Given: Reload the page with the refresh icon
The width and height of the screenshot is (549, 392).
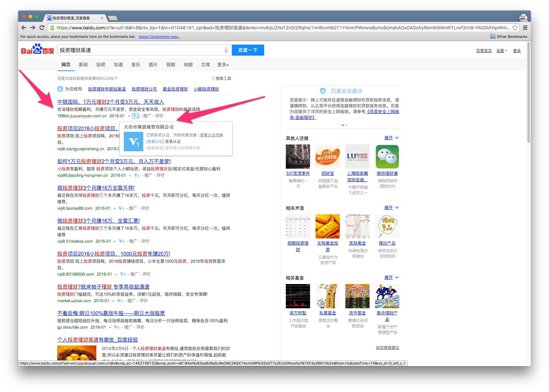Looking at the screenshot, I should [x=42, y=28].
